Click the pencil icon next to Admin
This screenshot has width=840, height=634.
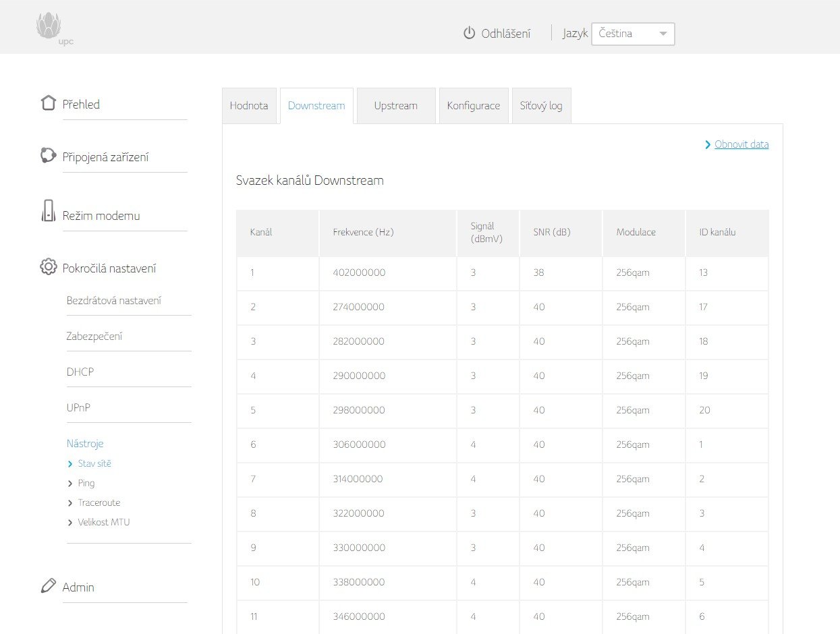coord(48,585)
